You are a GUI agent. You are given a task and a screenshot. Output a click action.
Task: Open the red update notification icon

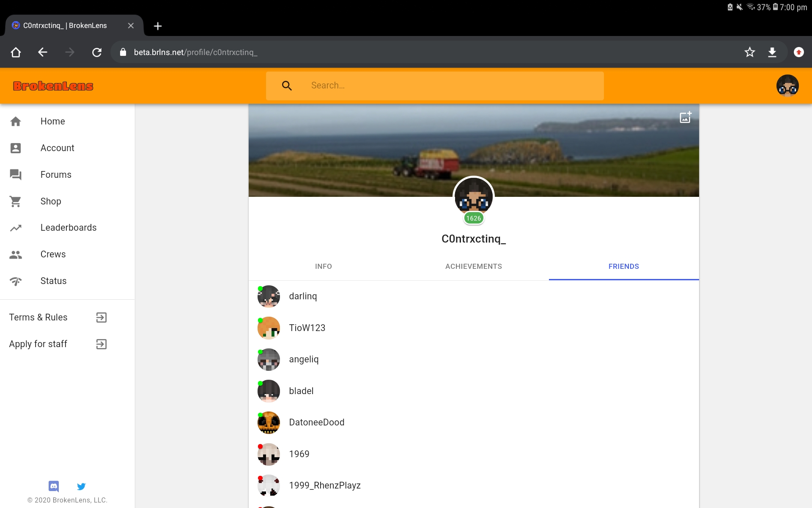tap(799, 52)
